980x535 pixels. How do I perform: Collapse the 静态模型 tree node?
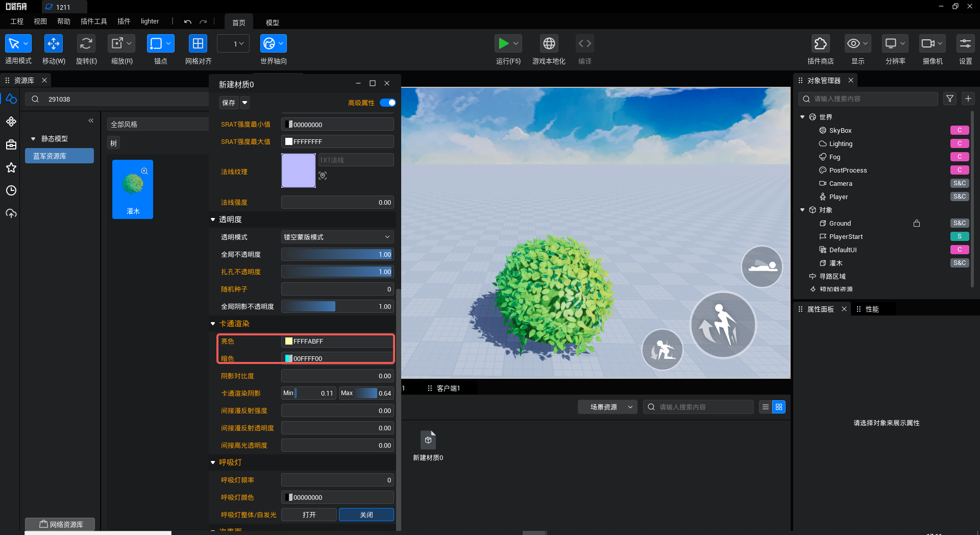[33, 139]
